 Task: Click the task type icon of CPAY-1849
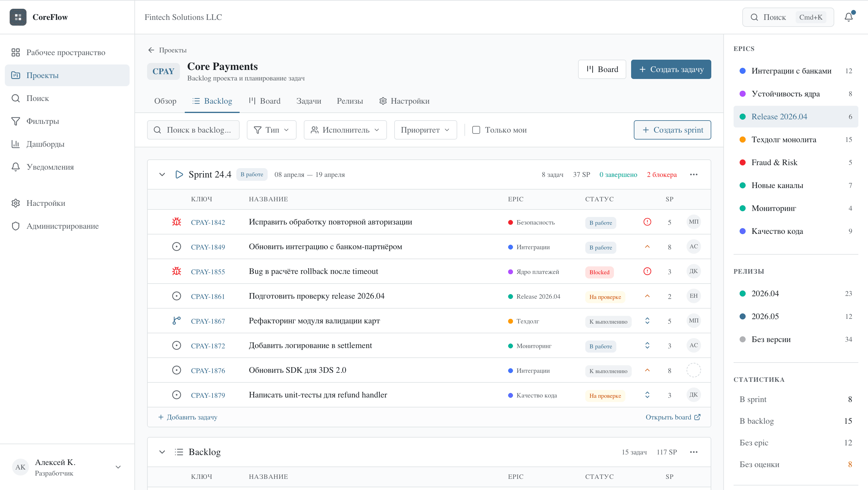coord(177,246)
